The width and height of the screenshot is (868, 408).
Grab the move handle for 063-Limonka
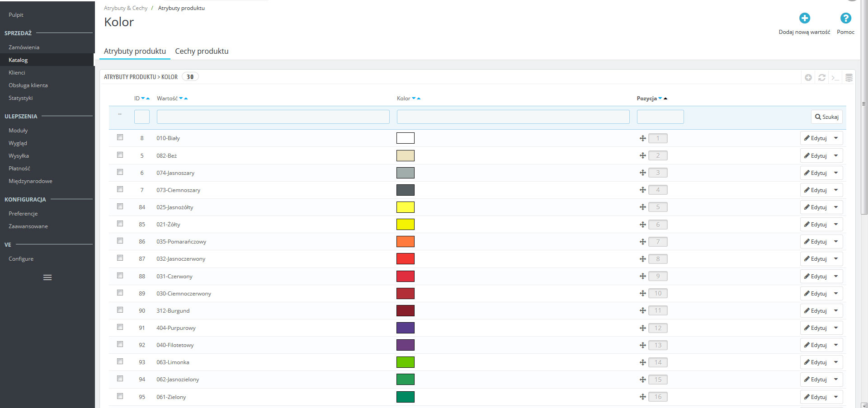(642, 362)
